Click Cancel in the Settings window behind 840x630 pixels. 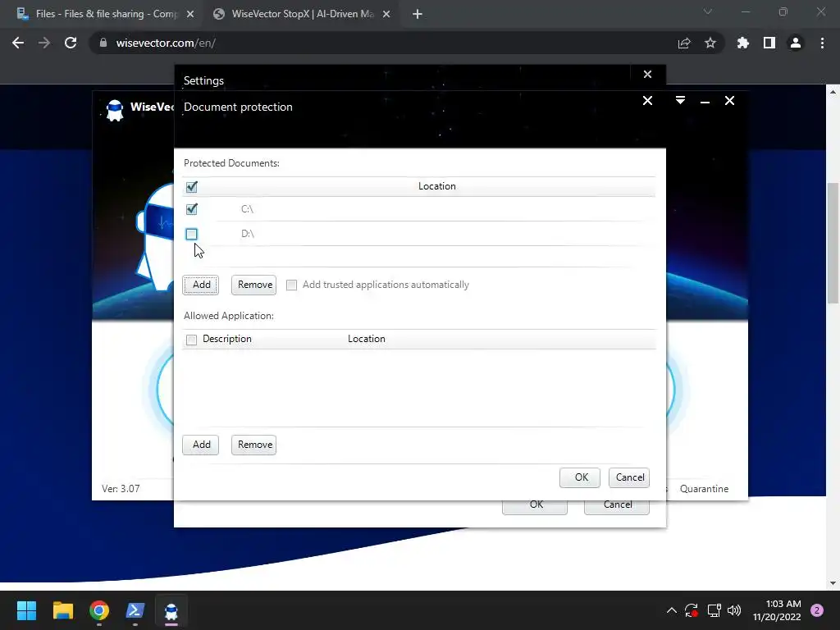point(617,506)
